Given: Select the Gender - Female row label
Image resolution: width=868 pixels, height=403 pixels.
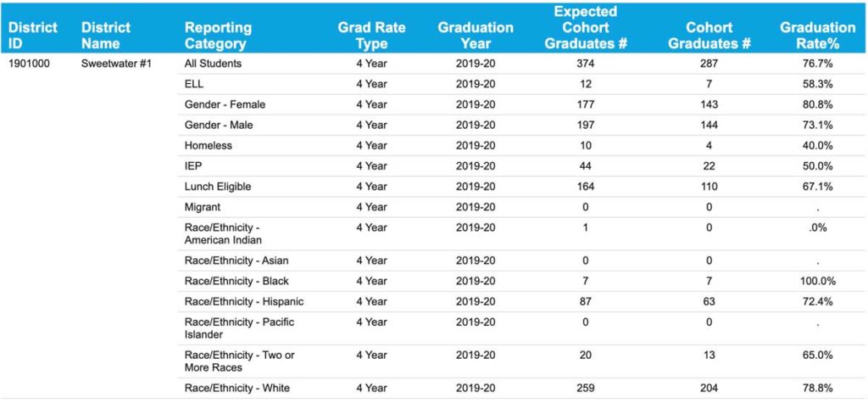Looking at the screenshot, I should click(x=225, y=104).
